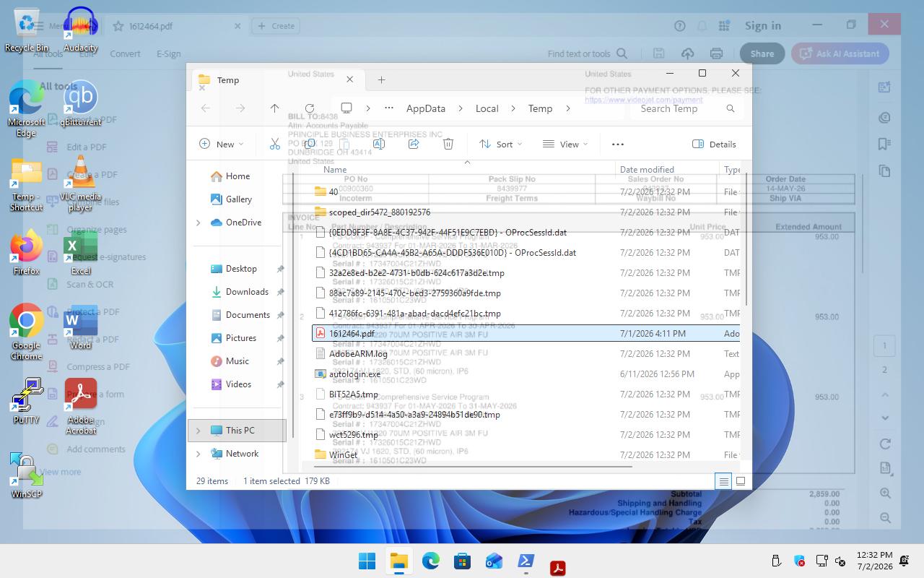924x578 pixels.
Task: Select the scoped_dir5472_880192576 folder
Action: coord(526,212)
